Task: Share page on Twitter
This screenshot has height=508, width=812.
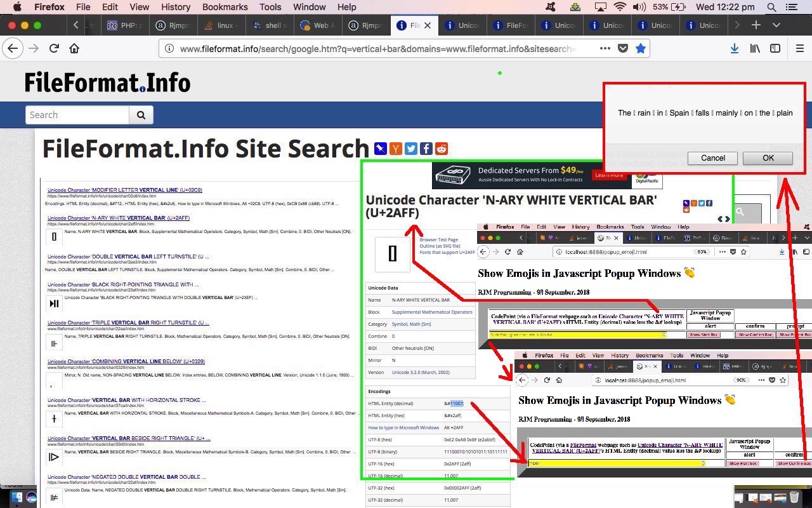Action: (411, 149)
